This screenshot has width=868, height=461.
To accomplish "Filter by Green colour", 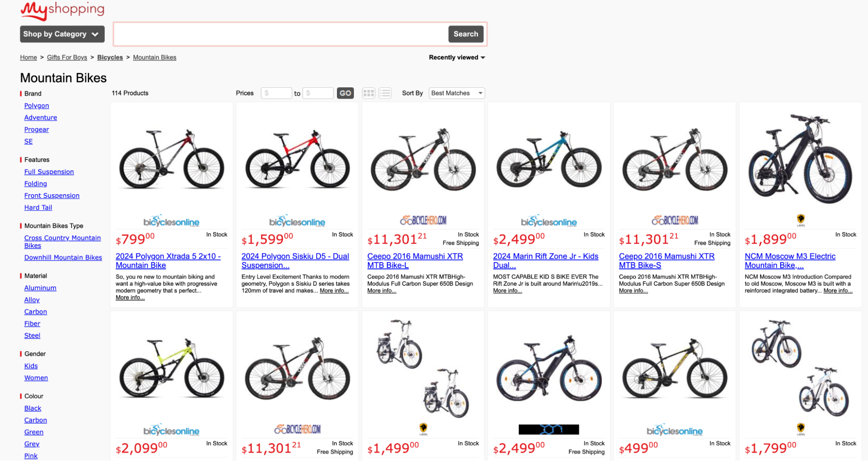I will pyautogui.click(x=34, y=432).
